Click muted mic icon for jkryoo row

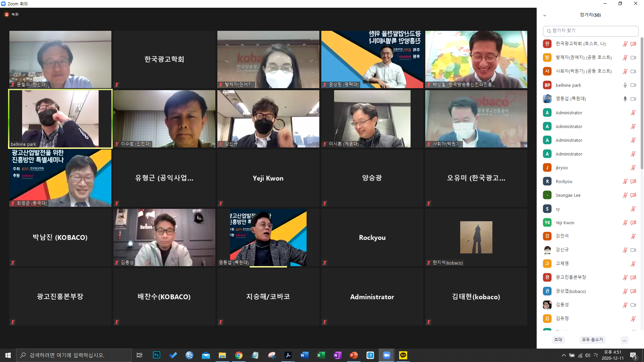633,168
